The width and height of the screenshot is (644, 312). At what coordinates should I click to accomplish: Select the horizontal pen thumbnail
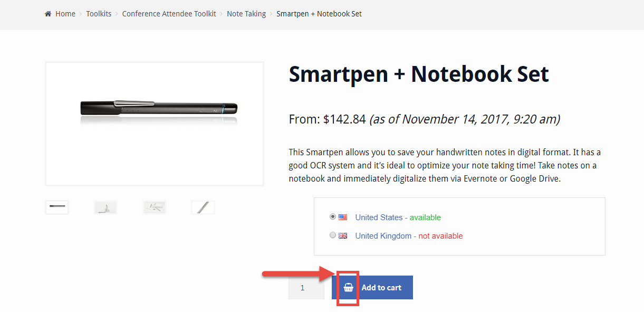[56, 206]
